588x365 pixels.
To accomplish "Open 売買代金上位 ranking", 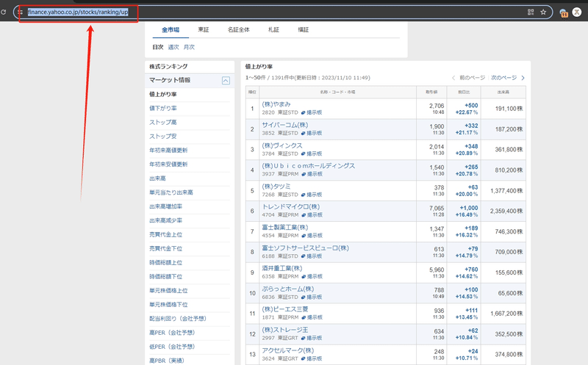I will click(166, 234).
